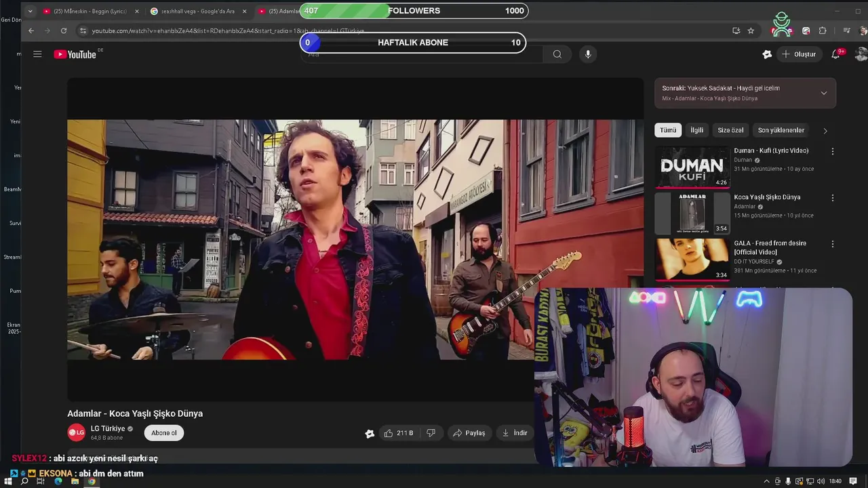Reload the page with the refresh icon
This screenshot has width=868, height=488.
(64, 30)
